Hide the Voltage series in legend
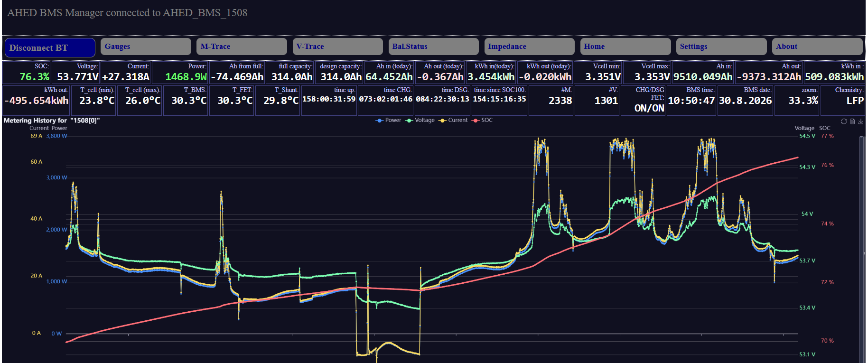The height and width of the screenshot is (363, 868). point(420,120)
